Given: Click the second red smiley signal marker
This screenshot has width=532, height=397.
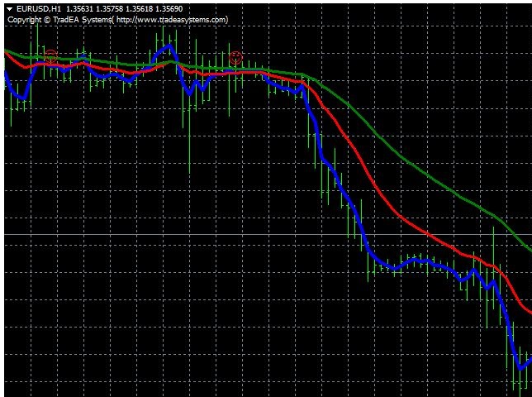Looking at the screenshot, I should (235, 58).
